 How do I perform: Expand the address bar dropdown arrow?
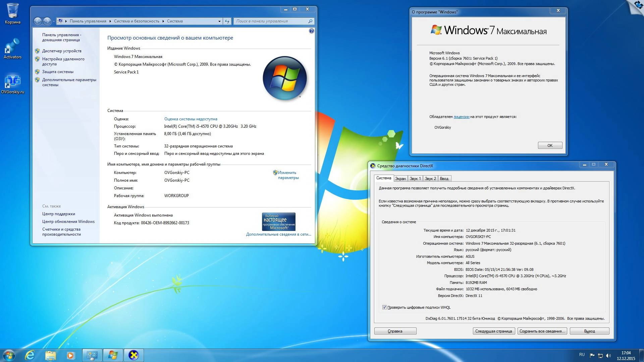pos(220,21)
